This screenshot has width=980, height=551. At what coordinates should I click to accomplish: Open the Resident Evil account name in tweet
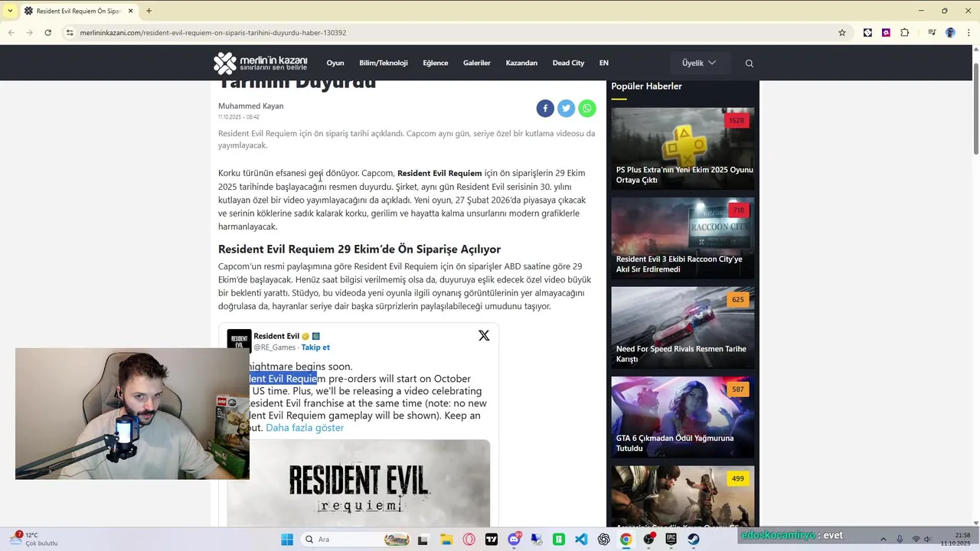276,336
